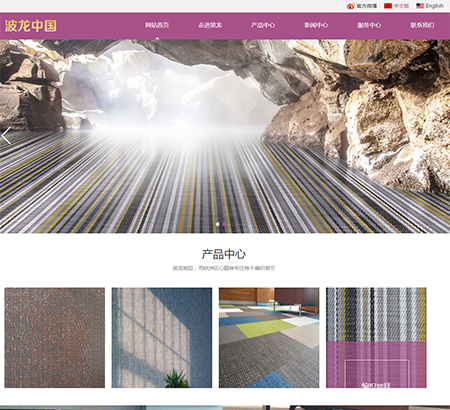Click the Chinese flag icon

[388, 6]
